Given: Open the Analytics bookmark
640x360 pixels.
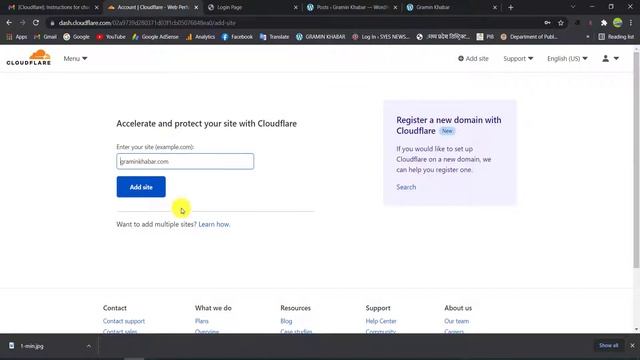Looking at the screenshot, I should (200, 37).
